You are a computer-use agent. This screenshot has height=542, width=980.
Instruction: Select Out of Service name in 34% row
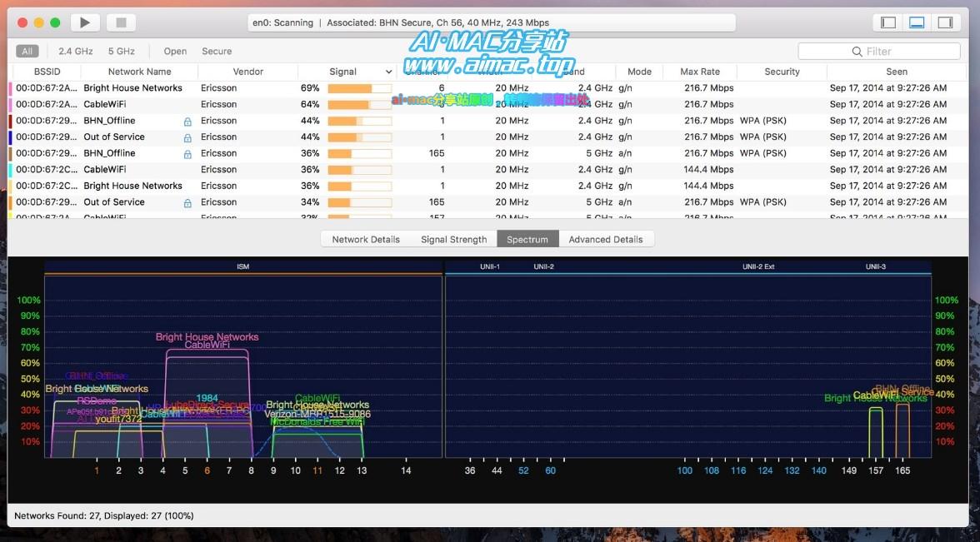pyautogui.click(x=114, y=201)
